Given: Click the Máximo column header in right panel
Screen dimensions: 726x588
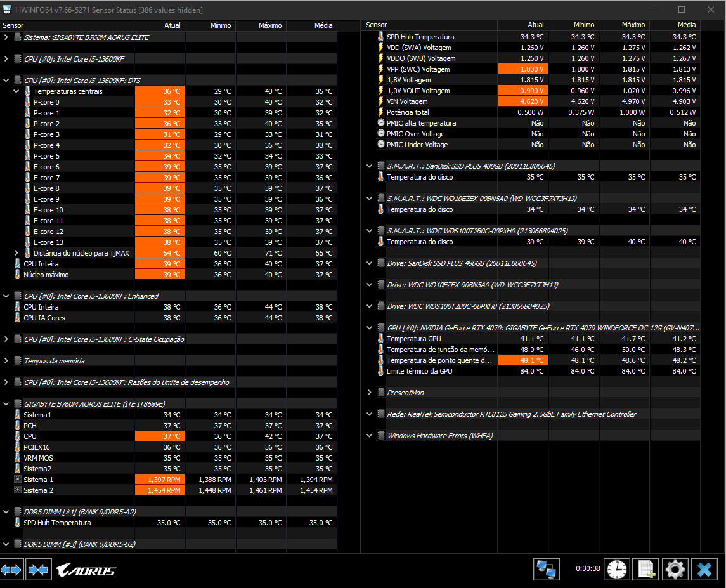Looking at the screenshot, I should 625,25.
